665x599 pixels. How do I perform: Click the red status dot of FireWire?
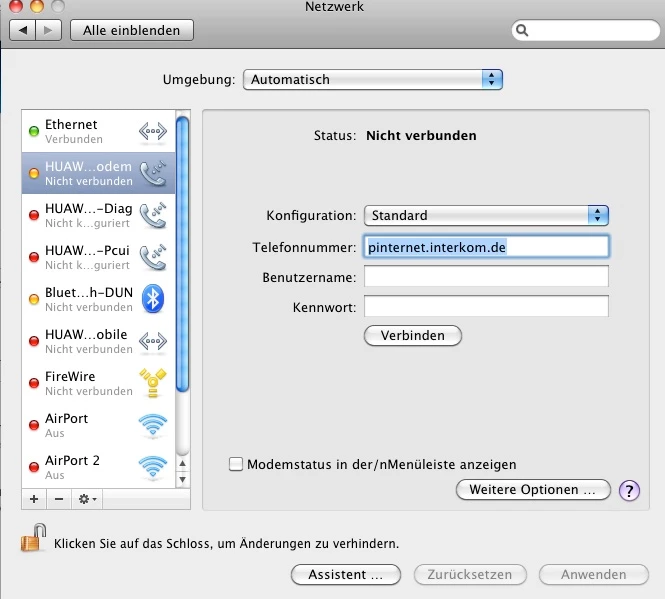point(34,383)
